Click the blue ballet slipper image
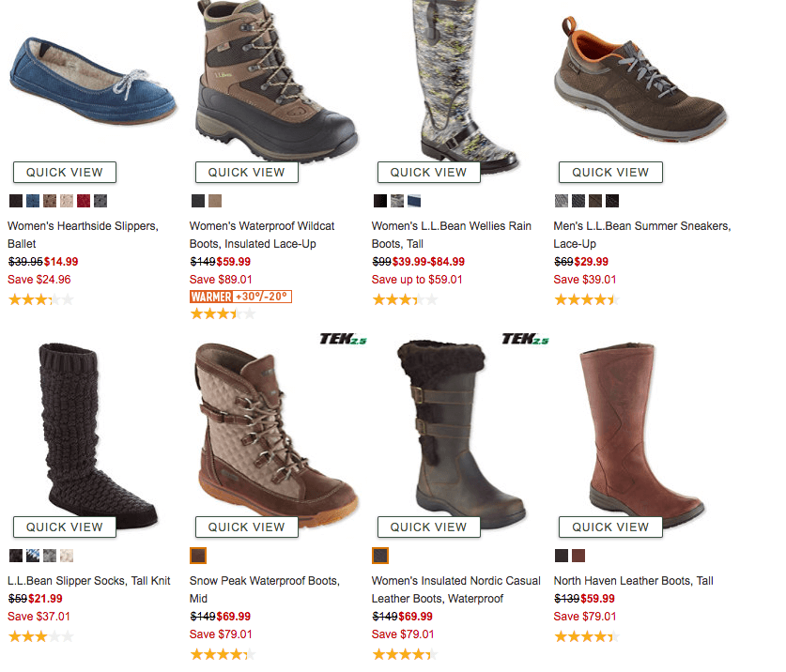 pyautogui.click(x=93, y=80)
